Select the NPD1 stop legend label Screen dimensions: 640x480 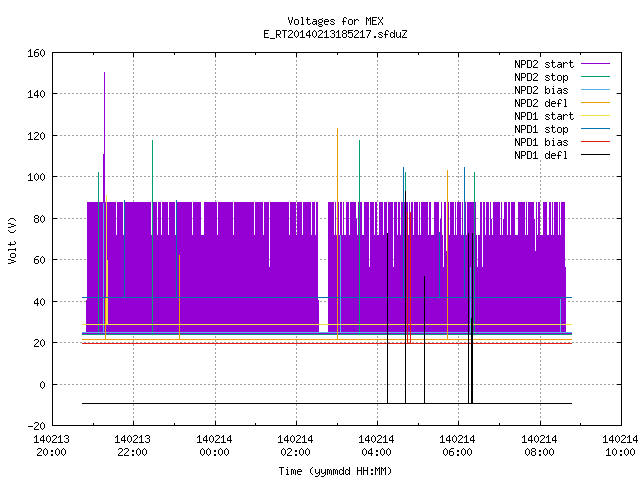point(541,129)
